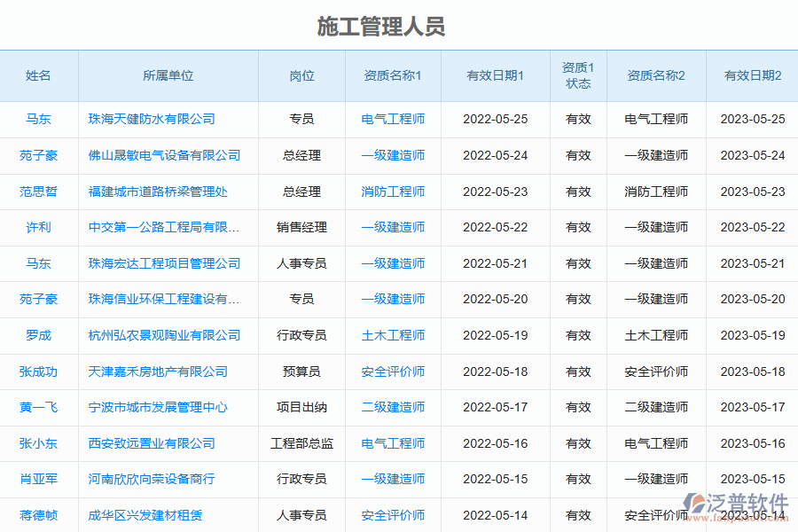
Task: Select the 罗成 name link
Action: pos(38,335)
